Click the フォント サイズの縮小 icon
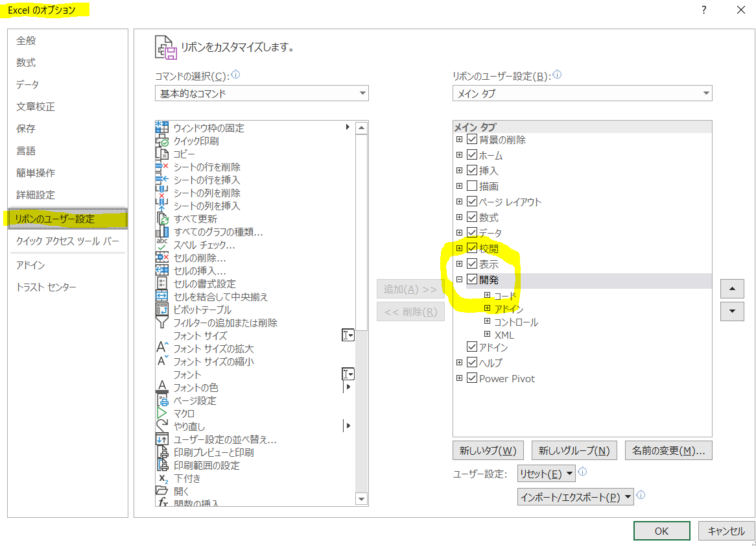 point(162,361)
